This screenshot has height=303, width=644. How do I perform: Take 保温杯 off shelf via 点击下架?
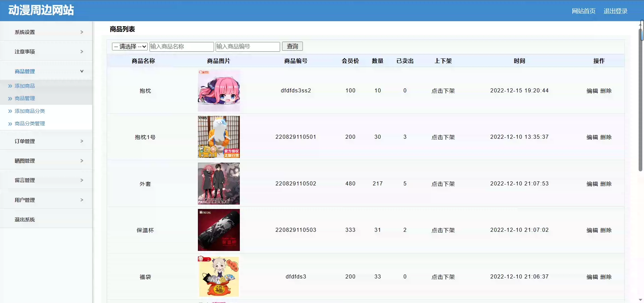[x=443, y=230]
